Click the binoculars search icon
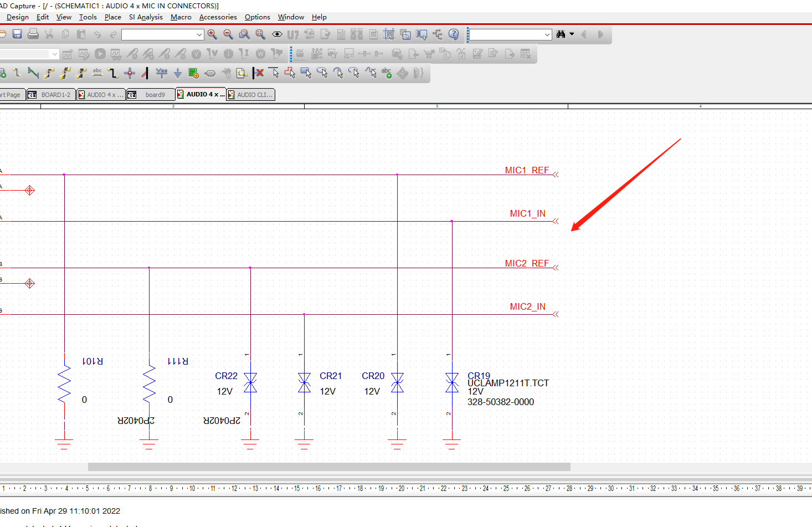 click(561, 34)
